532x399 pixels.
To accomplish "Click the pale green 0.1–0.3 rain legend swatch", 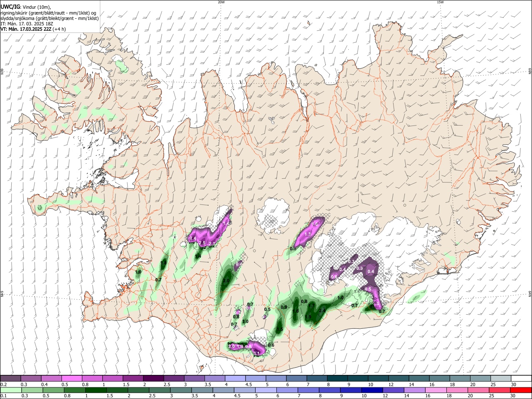I will 11,390.
